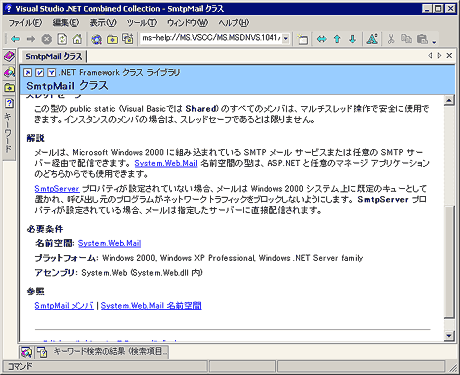460x375 pixels.
Task: Click the sync contents double-arrow icon
Action: coord(321,39)
